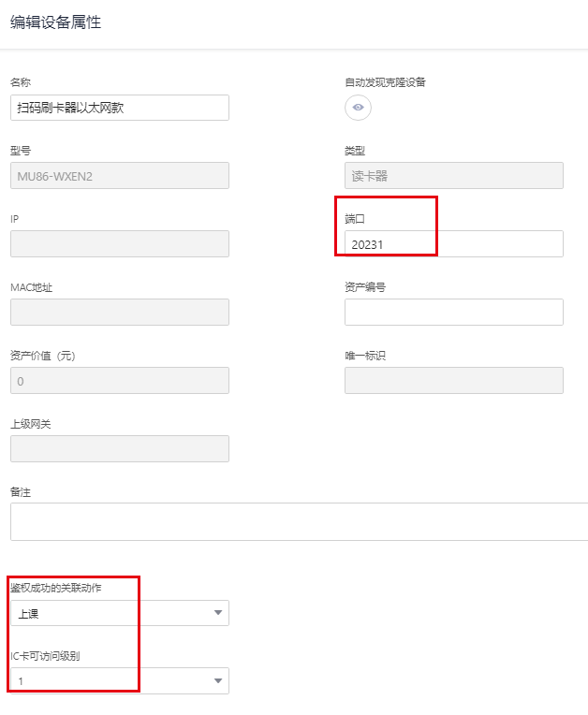Click the IC卡可访问级别 label text
The height and width of the screenshot is (715, 588).
click(x=45, y=655)
